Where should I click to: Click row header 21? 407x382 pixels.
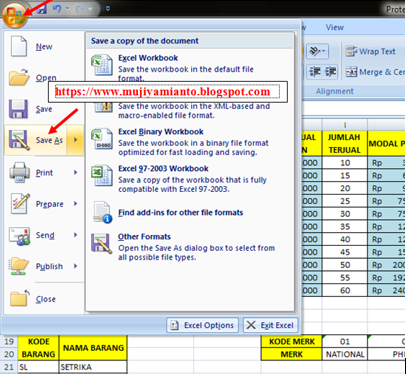[9, 367]
